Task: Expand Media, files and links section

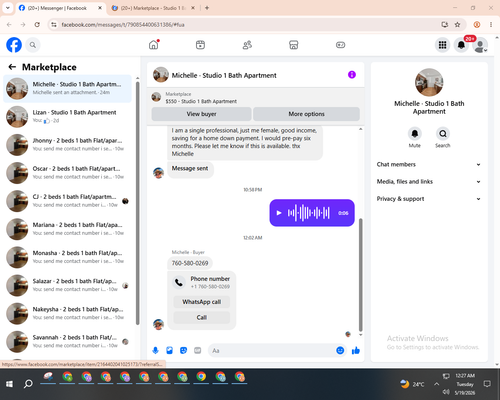Action: pos(429,182)
